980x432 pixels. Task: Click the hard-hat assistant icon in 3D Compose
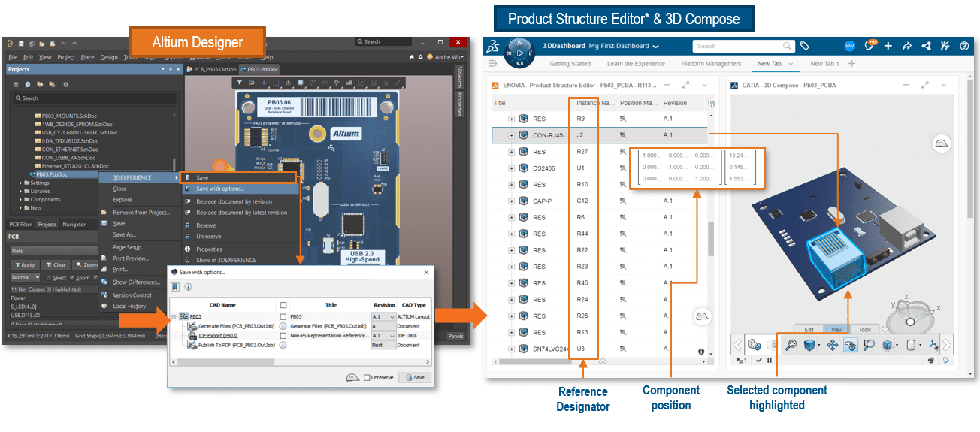pyautogui.click(x=943, y=143)
